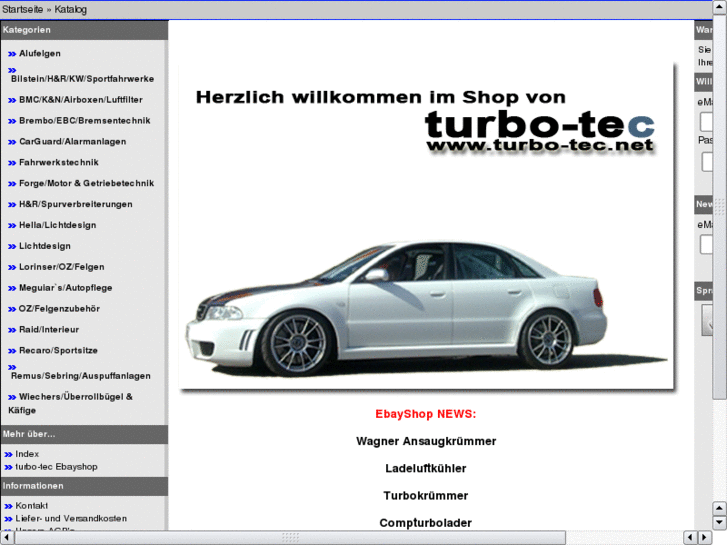Image resolution: width=727 pixels, height=545 pixels.
Task: Click the login eMail input field
Action: 707,122
